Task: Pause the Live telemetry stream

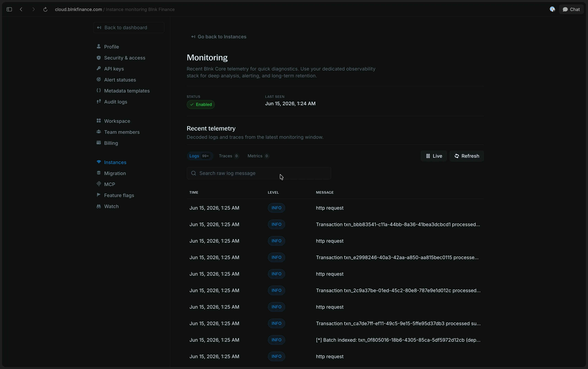Action: [434, 156]
